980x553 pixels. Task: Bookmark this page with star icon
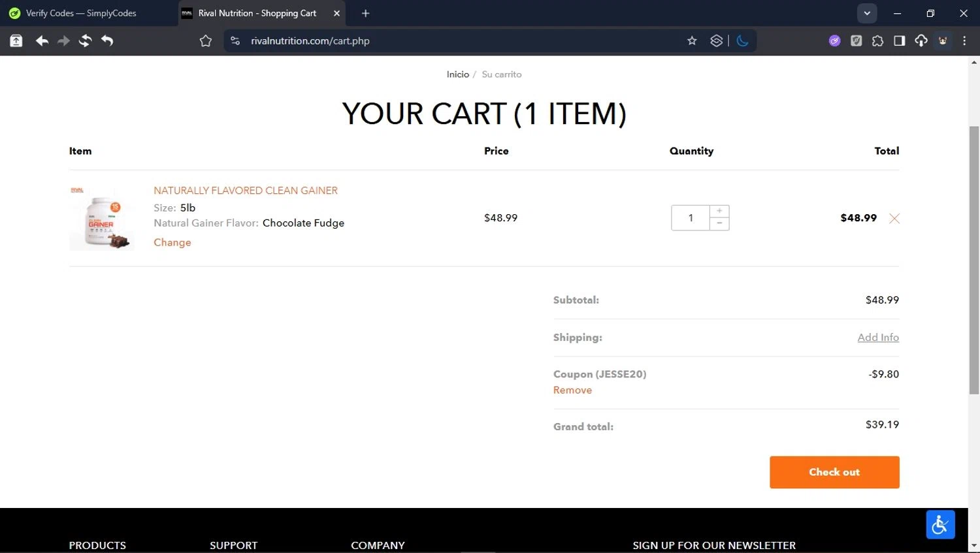coord(692,41)
